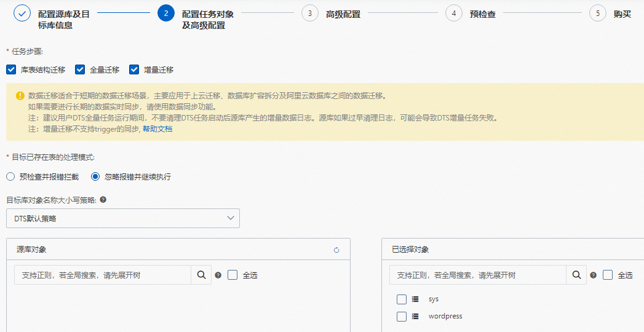Open the 帮助文档 link
The height and width of the screenshot is (332, 644).
(x=157, y=129)
